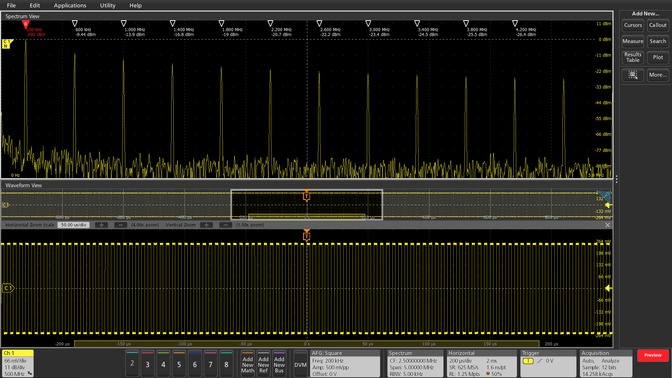Click the trigger T marker in overview waveform
This screenshot has height=378, width=672.
[x=306, y=196]
